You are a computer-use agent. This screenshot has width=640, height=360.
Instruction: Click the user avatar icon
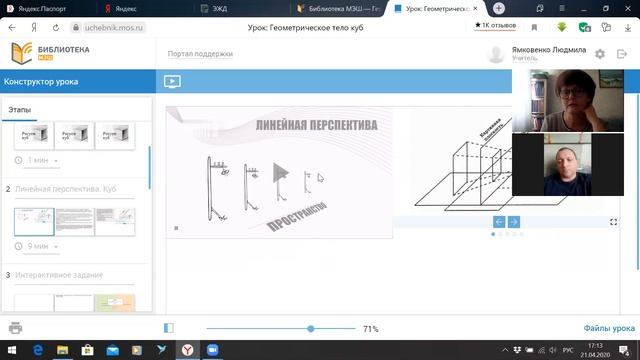[x=496, y=54]
